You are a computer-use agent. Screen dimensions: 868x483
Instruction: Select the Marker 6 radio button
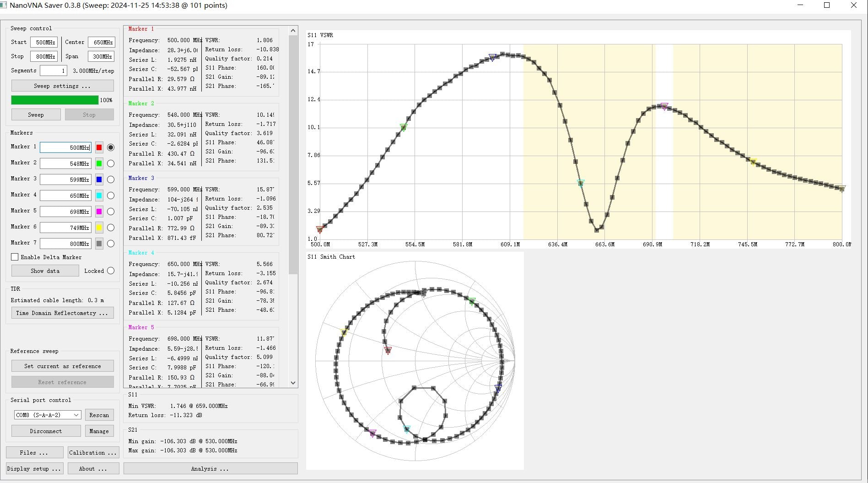click(111, 228)
